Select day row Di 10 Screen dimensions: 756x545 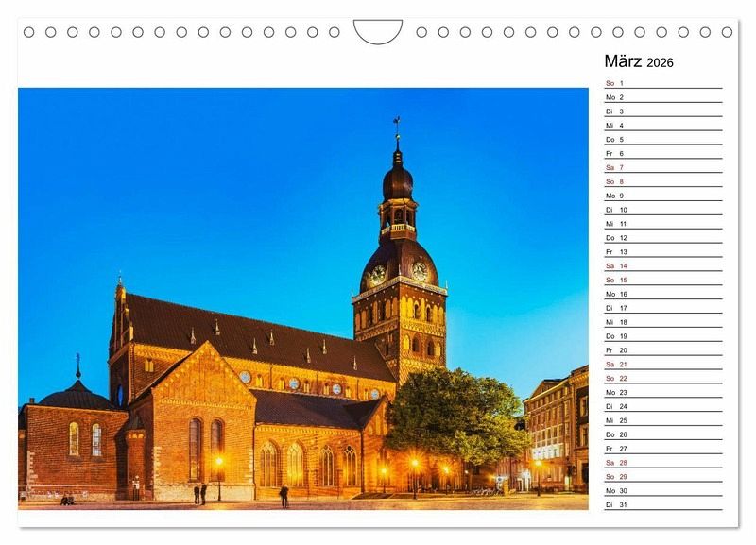pos(663,210)
